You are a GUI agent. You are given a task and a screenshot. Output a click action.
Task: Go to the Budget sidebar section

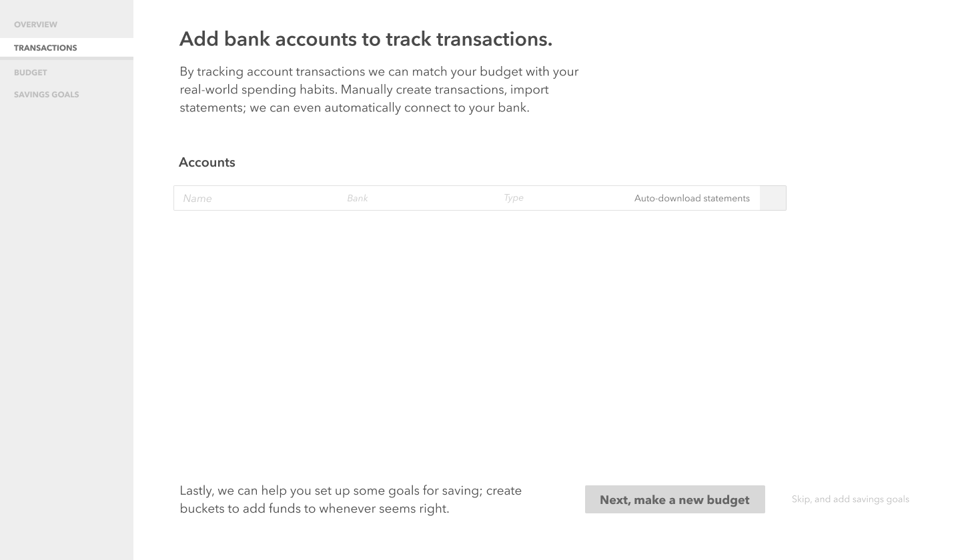tap(31, 73)
